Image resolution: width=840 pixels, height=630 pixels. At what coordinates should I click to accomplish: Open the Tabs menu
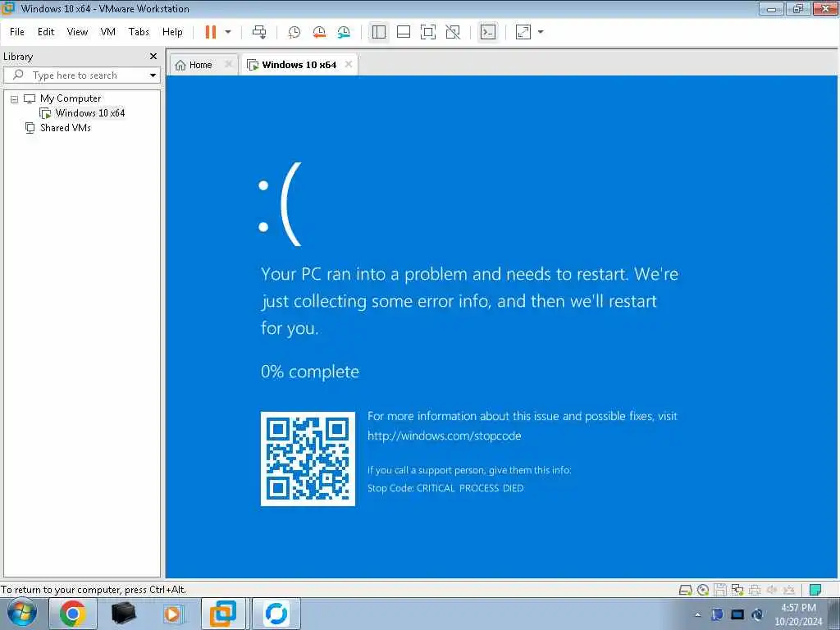point(139,32)
